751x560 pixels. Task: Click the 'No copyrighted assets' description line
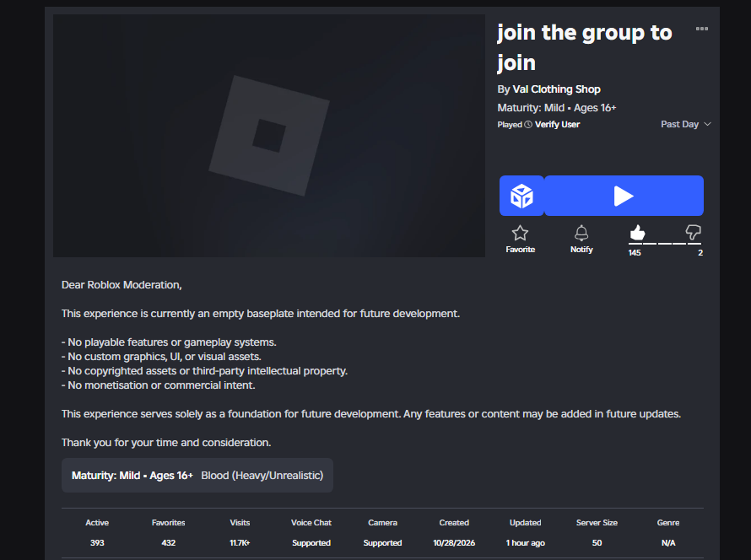(204, 371)
